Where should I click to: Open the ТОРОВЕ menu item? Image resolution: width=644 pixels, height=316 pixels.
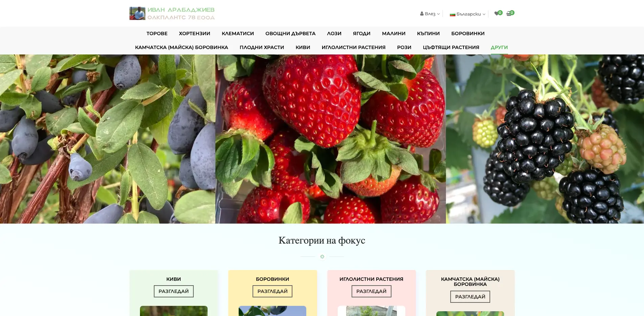click(x=157, y=33)
